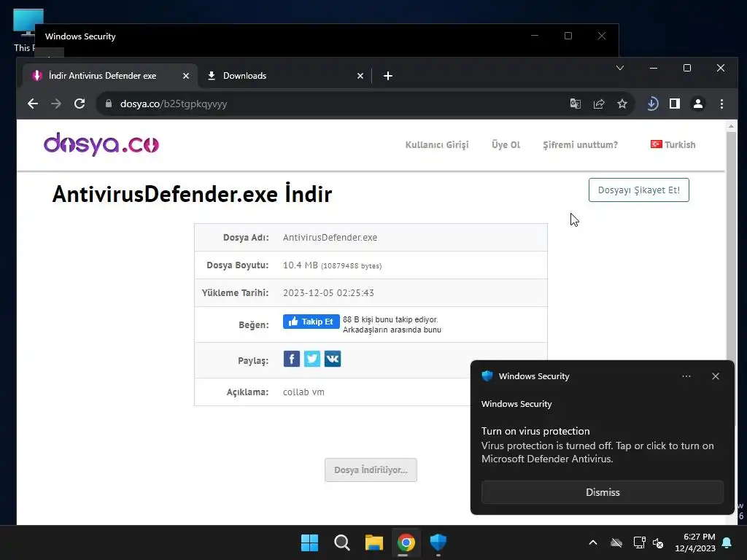
Task: Toggle the Chrome side panel
Action: (x=675, y=104)
